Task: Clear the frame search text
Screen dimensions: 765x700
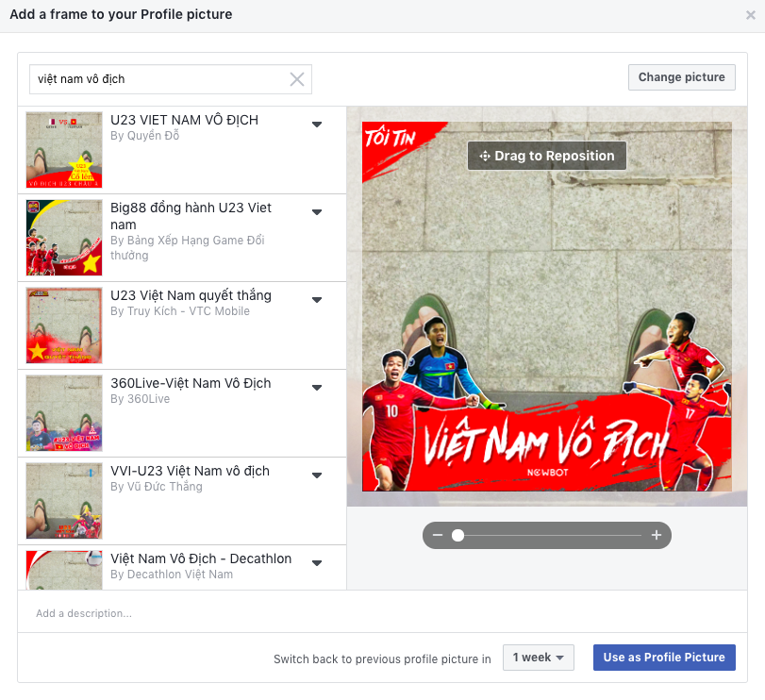Action: click(296, 79)
